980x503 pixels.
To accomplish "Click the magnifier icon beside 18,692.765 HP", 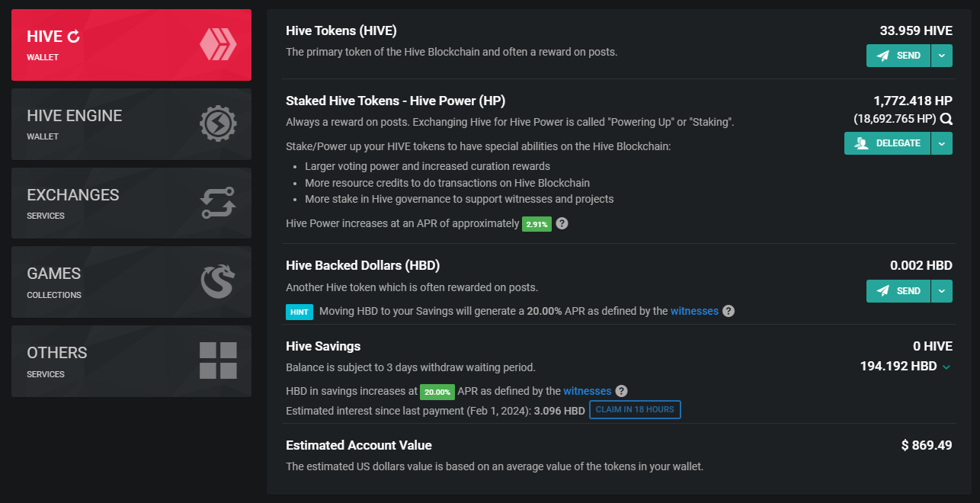I will pos(946,119).
